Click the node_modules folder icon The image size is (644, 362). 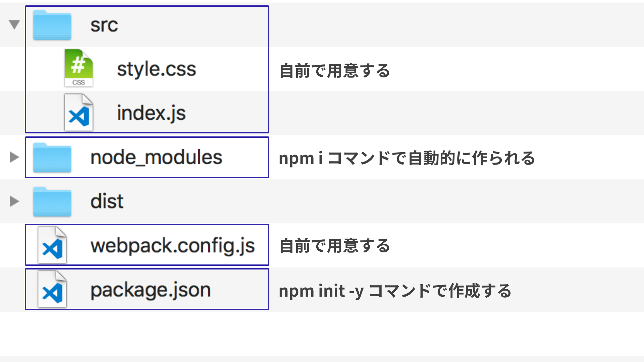point(52,158)
